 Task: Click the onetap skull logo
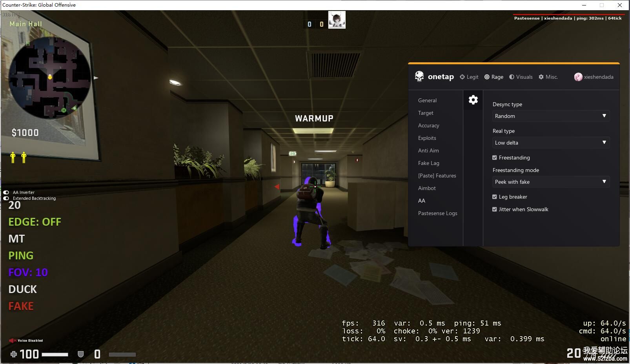pos(419,76)
